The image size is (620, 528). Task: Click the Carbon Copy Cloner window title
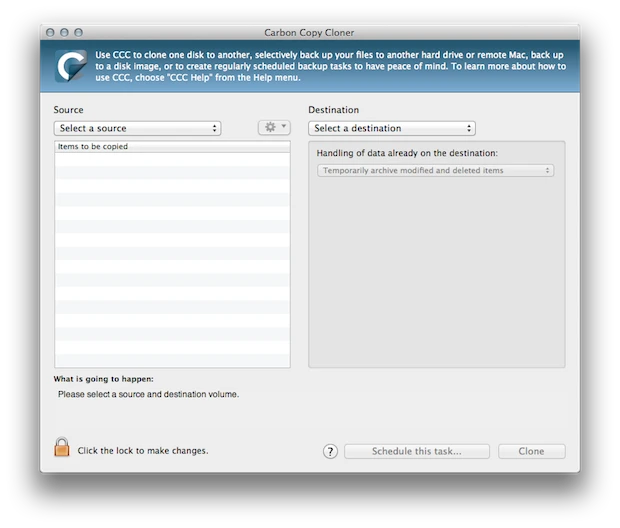[x=309, y=32]
